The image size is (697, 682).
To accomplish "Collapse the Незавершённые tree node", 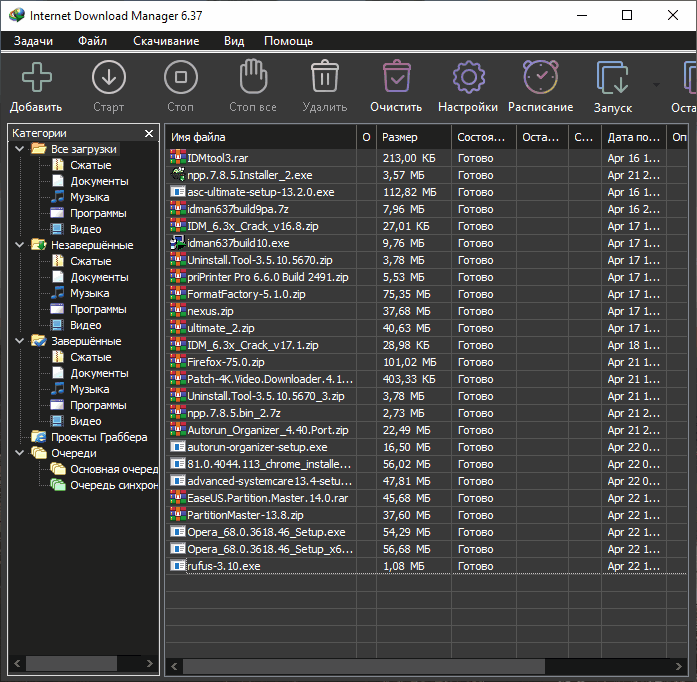I will 20,245.
